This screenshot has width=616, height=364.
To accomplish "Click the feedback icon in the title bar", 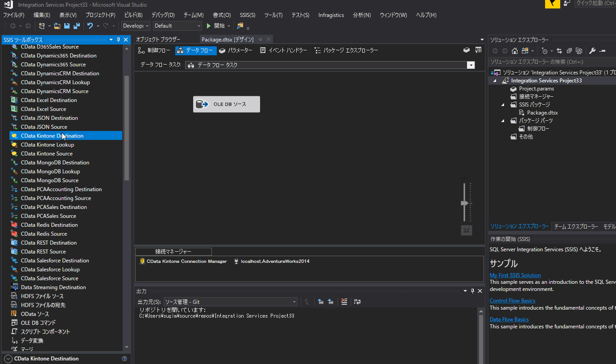I will (567, 3).
